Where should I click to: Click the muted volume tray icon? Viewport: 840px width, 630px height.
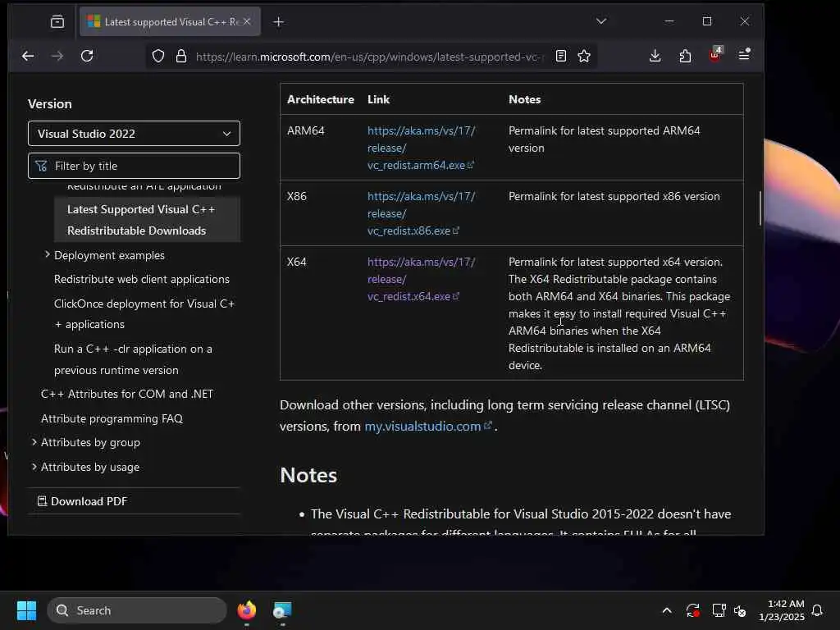tap(741, 610)
